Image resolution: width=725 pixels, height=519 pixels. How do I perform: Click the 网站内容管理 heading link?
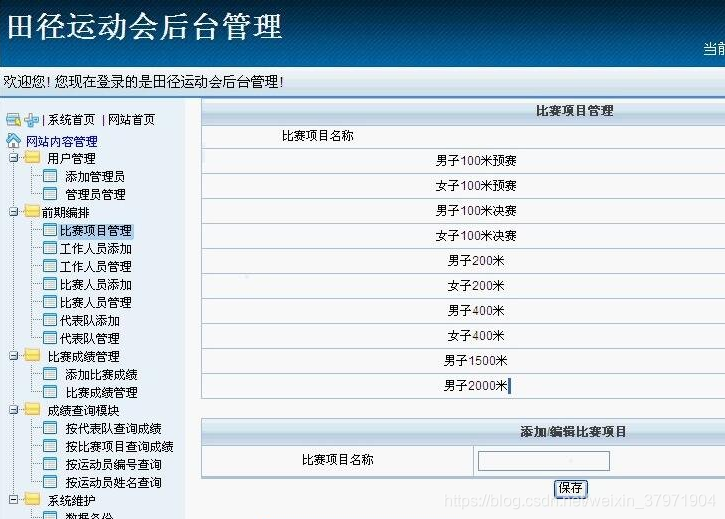pyautogui.click(x=61, y=141)
